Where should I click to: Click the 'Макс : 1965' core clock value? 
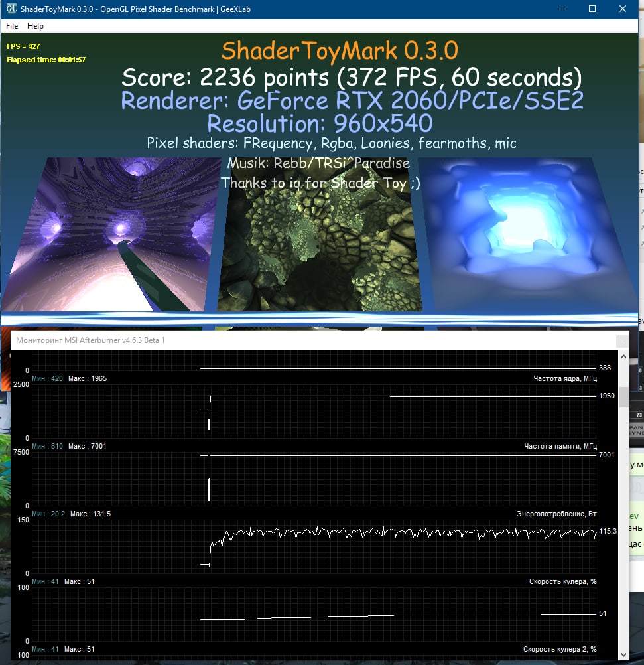coord(88,378)
